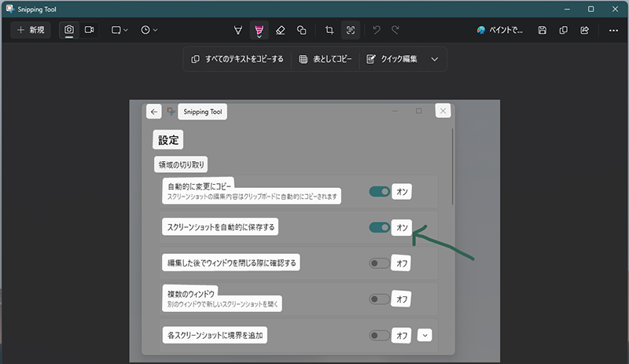The width and height of the screenshot is (629, 364).
Task: Click close X of captured settings window
Action: click(443, 111)
